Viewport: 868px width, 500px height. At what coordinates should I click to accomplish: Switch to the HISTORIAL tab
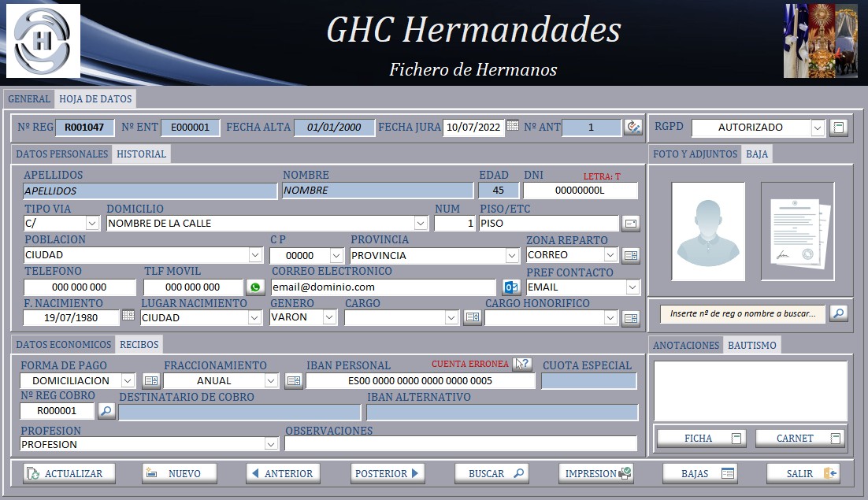(x=141, y=154)
